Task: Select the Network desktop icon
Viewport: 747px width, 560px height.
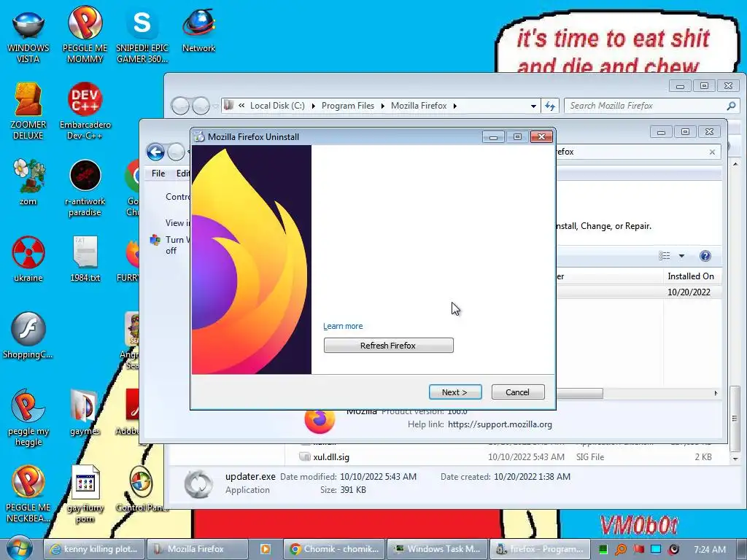Action: click(x=198, y=31)
